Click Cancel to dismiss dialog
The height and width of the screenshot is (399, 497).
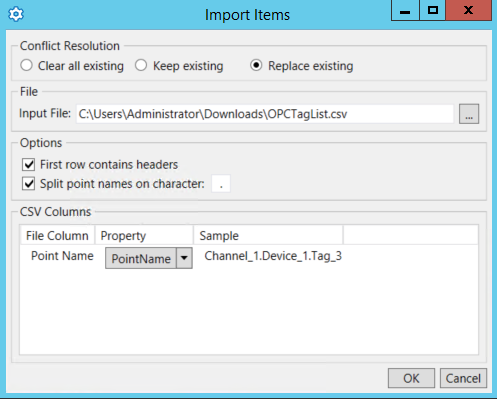[463, 378]
